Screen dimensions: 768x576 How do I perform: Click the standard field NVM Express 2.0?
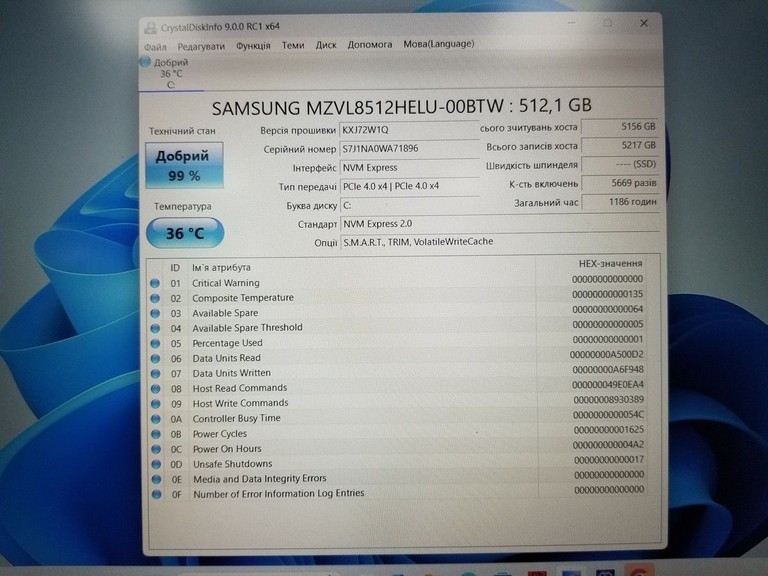coord(500,224)
